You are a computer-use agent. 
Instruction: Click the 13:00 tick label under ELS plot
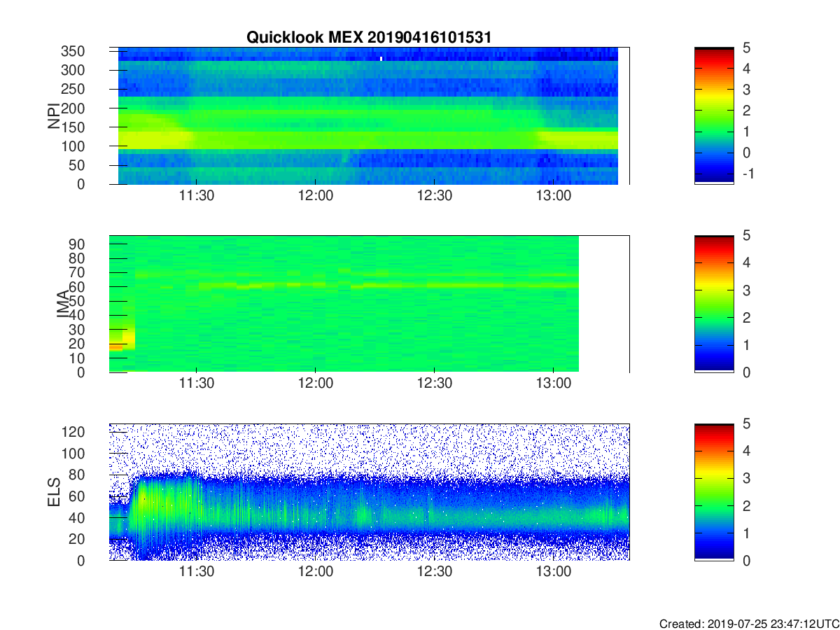[554, 573]
